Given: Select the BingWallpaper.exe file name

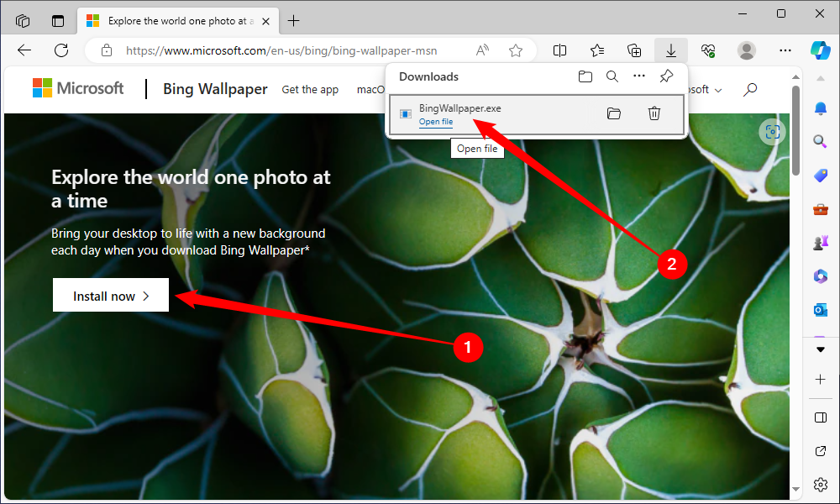Looking at the screenshot, I should point(459,108).
